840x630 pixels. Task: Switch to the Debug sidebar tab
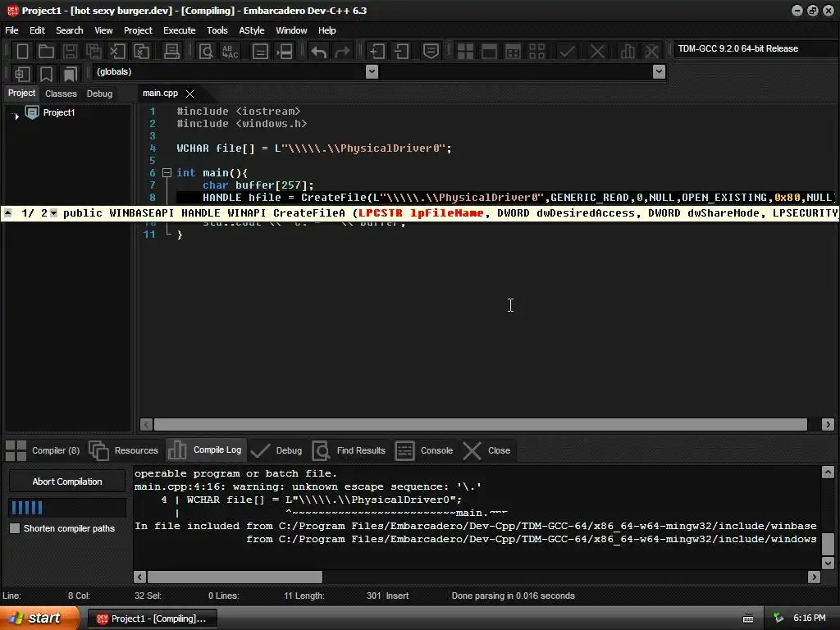[99, 94]
